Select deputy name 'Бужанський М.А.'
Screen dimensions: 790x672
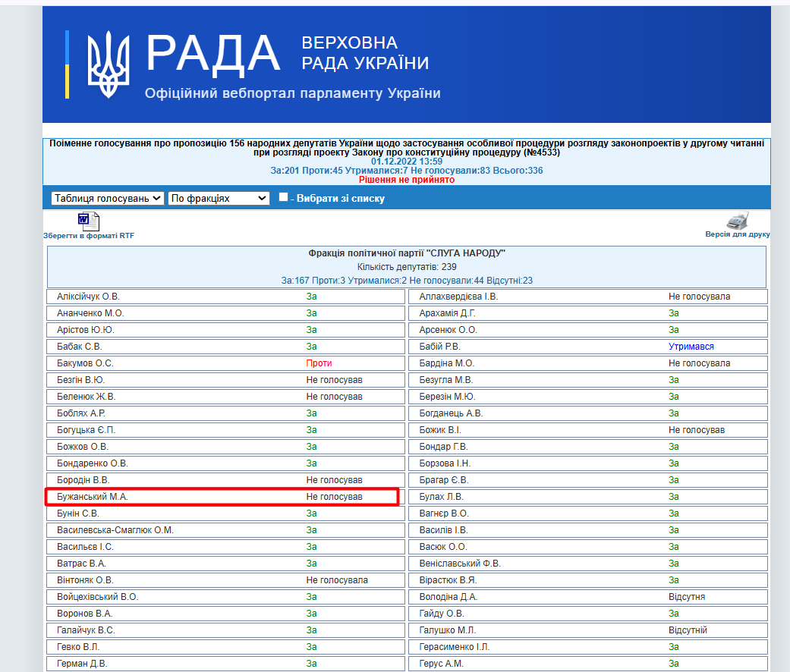pos(92,496)
